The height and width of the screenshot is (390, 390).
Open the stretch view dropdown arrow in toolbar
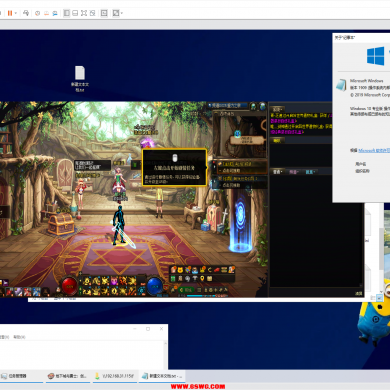coord(122,13)
